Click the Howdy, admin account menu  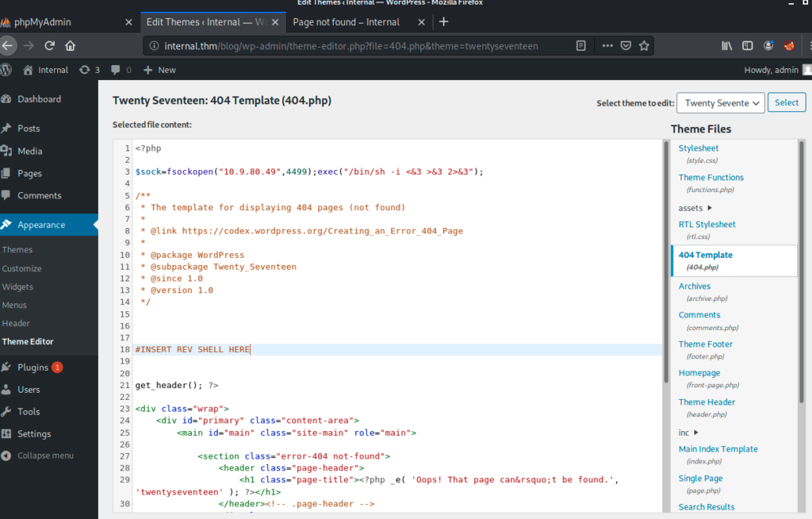pos(777,70)
